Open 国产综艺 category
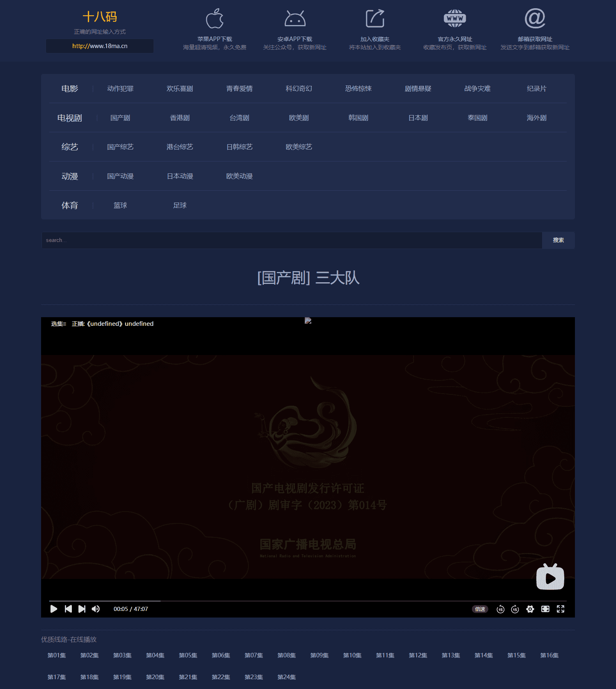 pos(120,147)
